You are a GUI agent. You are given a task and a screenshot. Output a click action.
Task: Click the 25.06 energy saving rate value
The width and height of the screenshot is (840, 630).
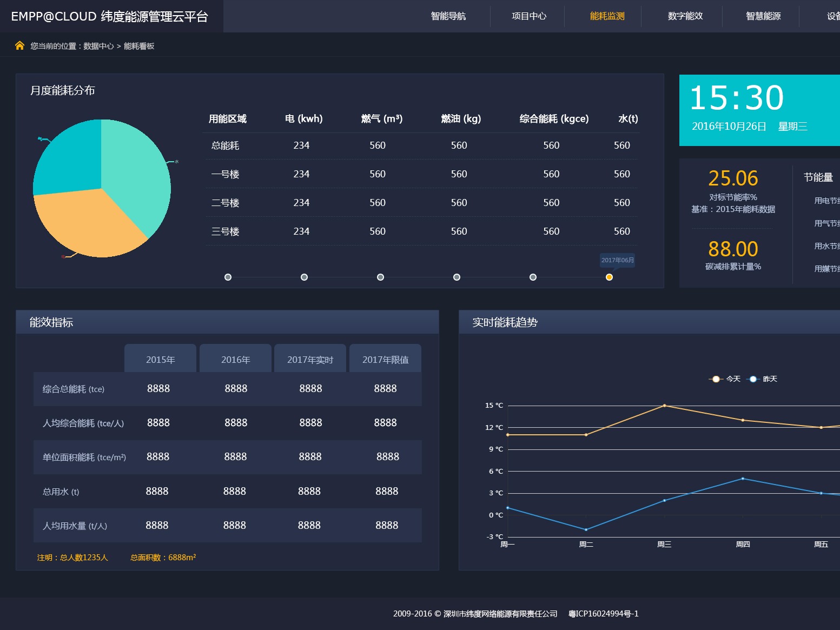click(x=733, y=178)
